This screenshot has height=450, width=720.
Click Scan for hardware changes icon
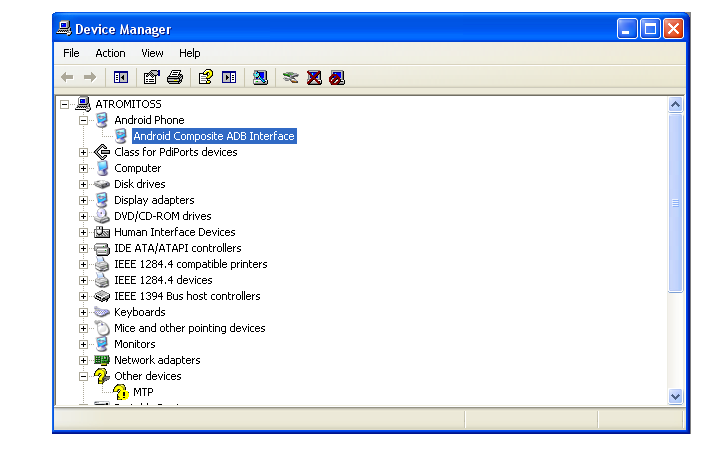(260, 77)
